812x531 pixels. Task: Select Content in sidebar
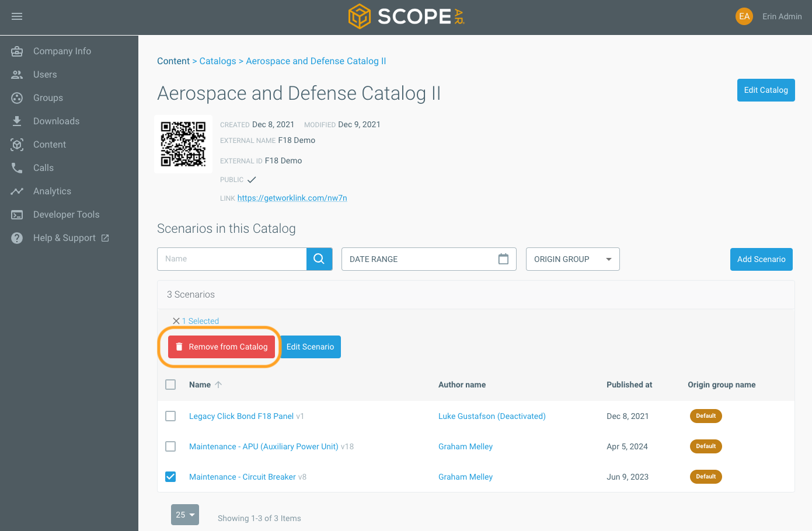tap(50, 145)
